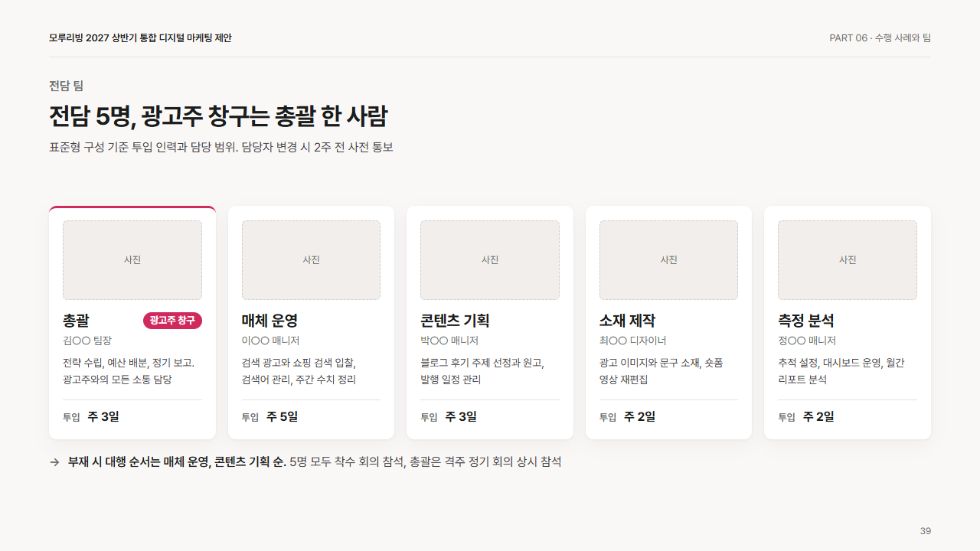Click the description starting with 추적 설정, 대시보드 운영
This screenshot has height=551, width=980.
coord(841,371)
